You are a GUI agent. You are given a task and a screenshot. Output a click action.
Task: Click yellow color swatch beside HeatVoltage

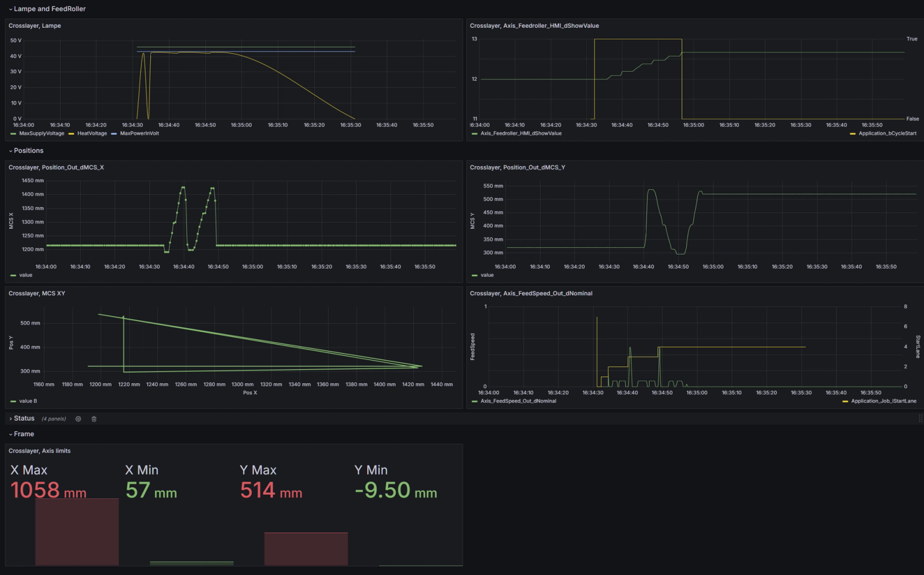coord(71,133)
